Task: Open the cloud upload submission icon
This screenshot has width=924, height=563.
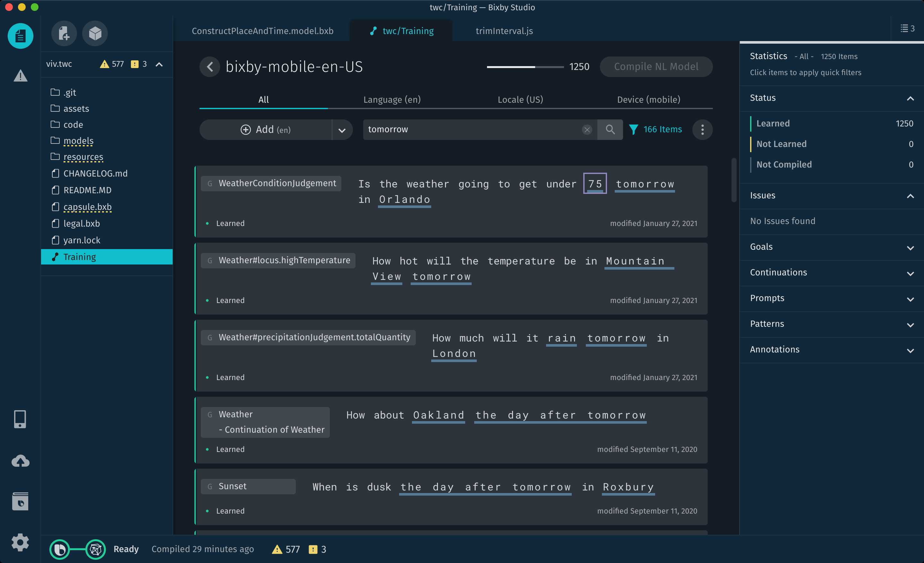Action: click(20, 461)
